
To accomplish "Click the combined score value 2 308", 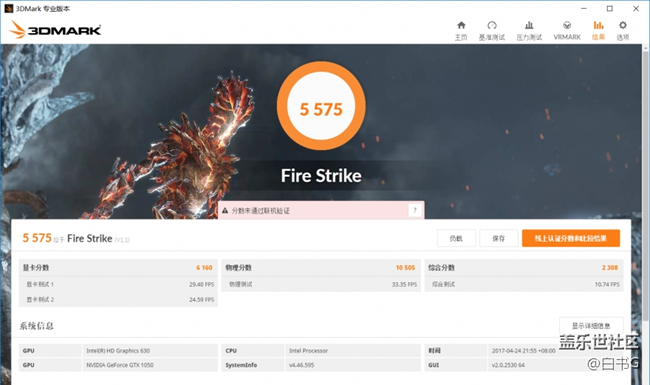I will pyautogui.click(x=610, y=268).
